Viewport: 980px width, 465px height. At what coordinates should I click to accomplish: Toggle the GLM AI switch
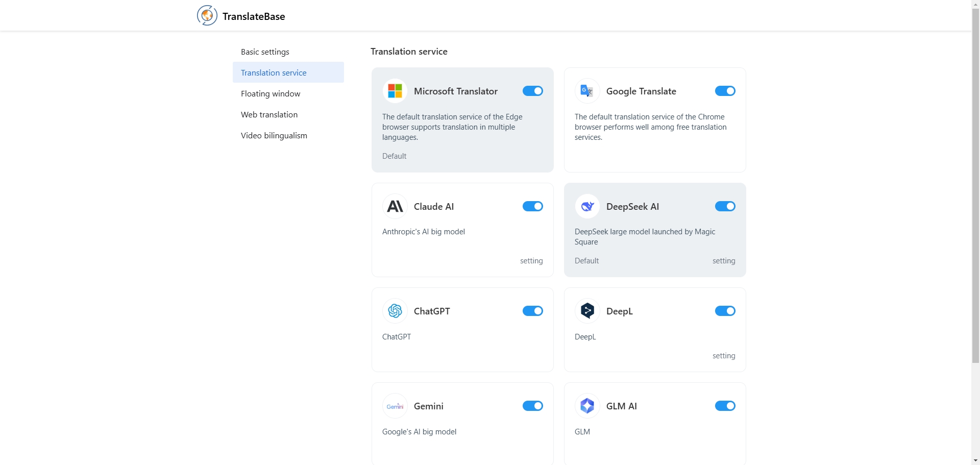coord(725,406)
